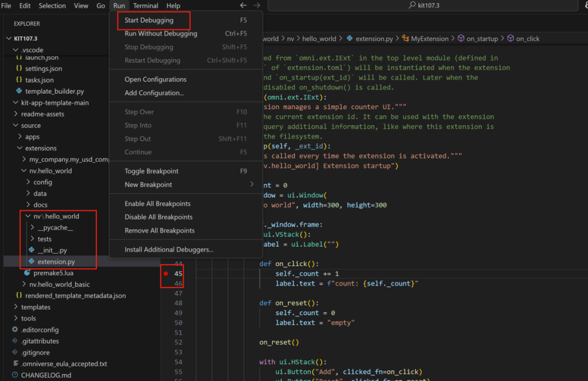This screenshot has width=588, height=381.
Task: Click the back navigation arrow
Action: pos(243,5)
